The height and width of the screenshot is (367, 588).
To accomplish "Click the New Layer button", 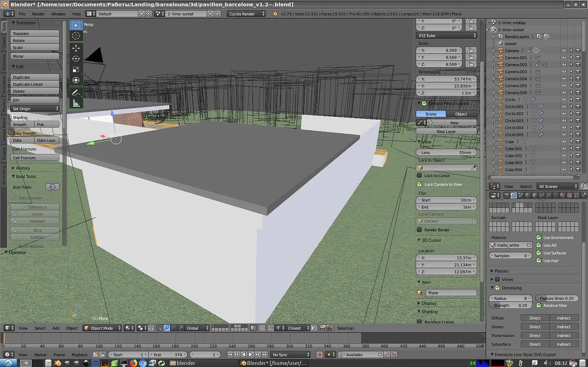I will [x=447, y=132].
